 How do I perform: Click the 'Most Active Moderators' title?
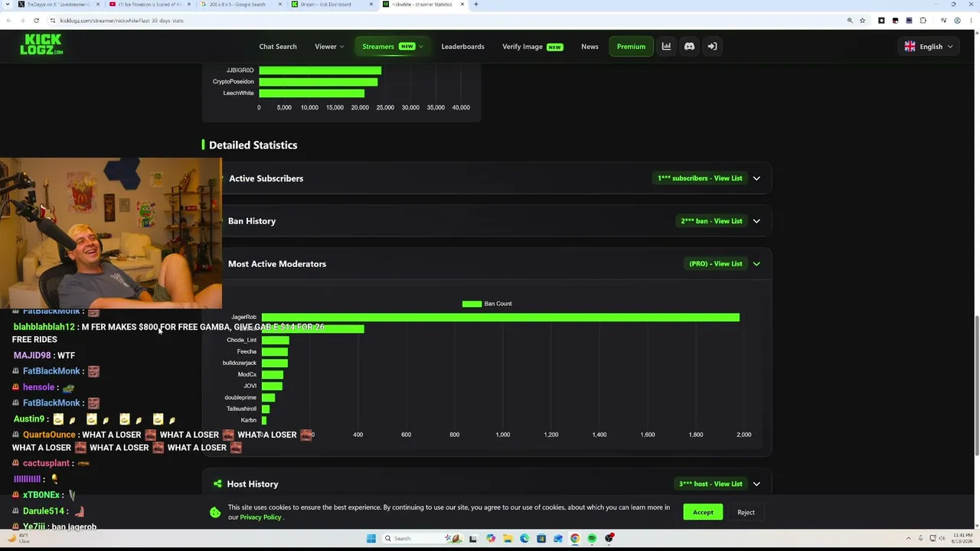(x=277, y=264)
